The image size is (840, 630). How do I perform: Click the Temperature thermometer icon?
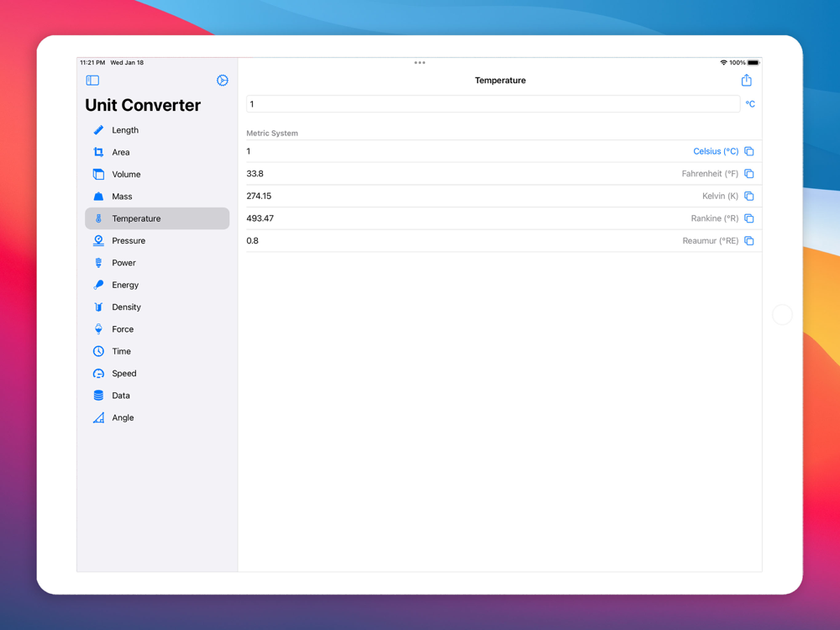98,218
